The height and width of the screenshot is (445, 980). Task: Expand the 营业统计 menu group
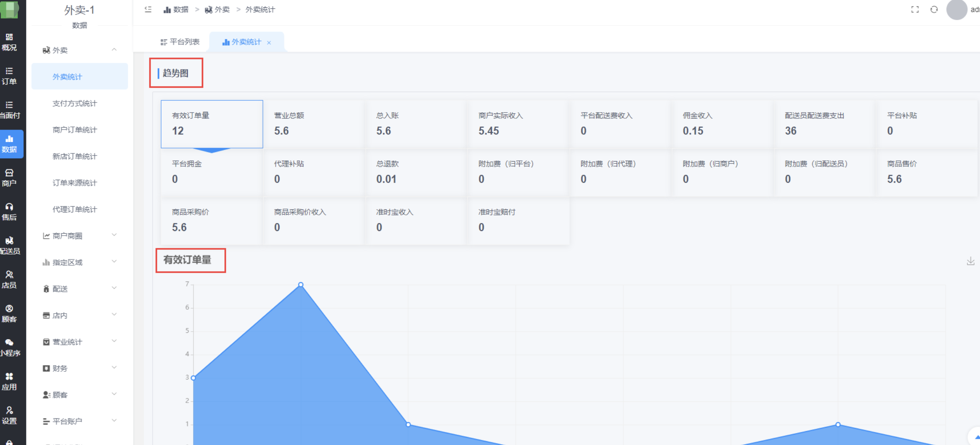79,342
